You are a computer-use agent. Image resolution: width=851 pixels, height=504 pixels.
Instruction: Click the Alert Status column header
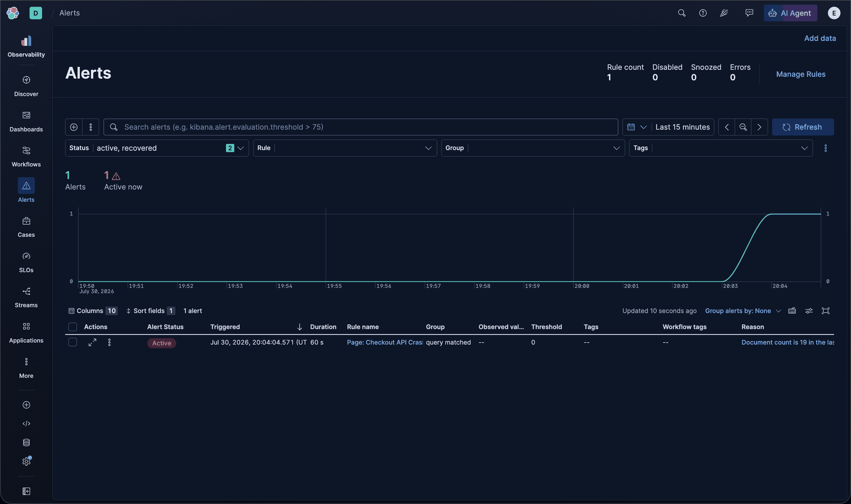pos(165,327)
